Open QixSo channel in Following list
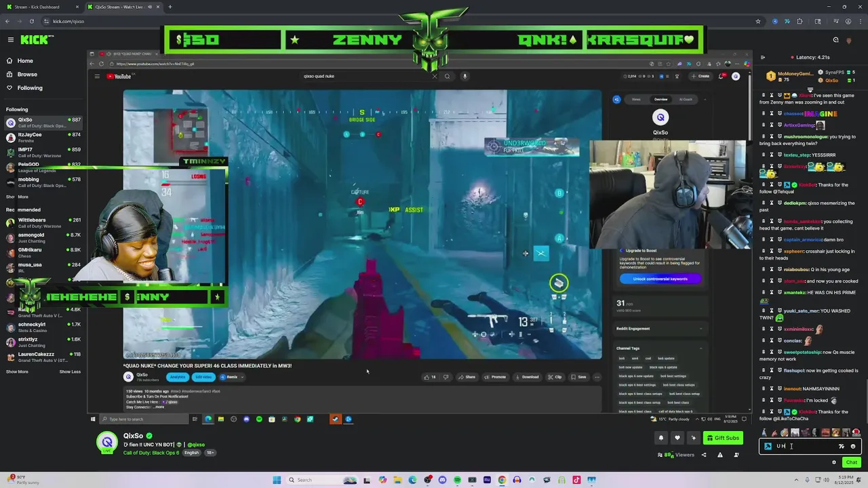Screen dimensions: 868x488 (x=43, y=123)
